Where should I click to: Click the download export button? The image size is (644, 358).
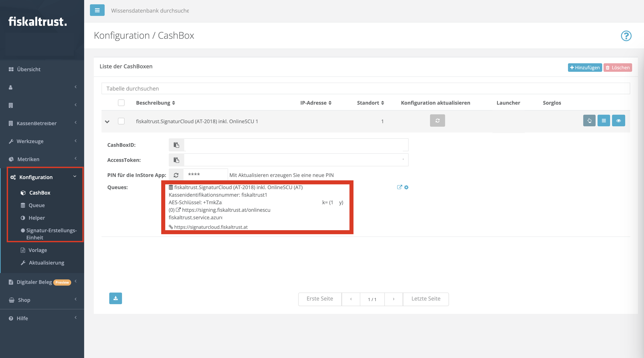(x=115, y=298)
